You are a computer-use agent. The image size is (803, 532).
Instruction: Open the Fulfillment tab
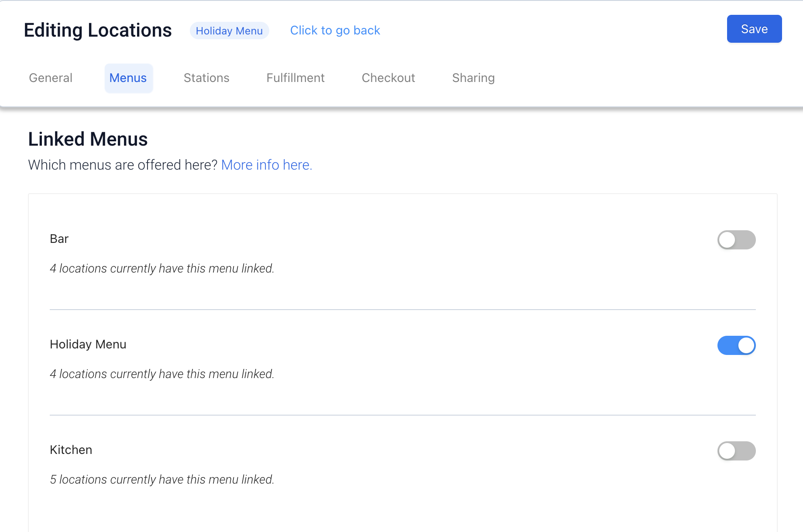pyautogui.click(x=295, y=78)
